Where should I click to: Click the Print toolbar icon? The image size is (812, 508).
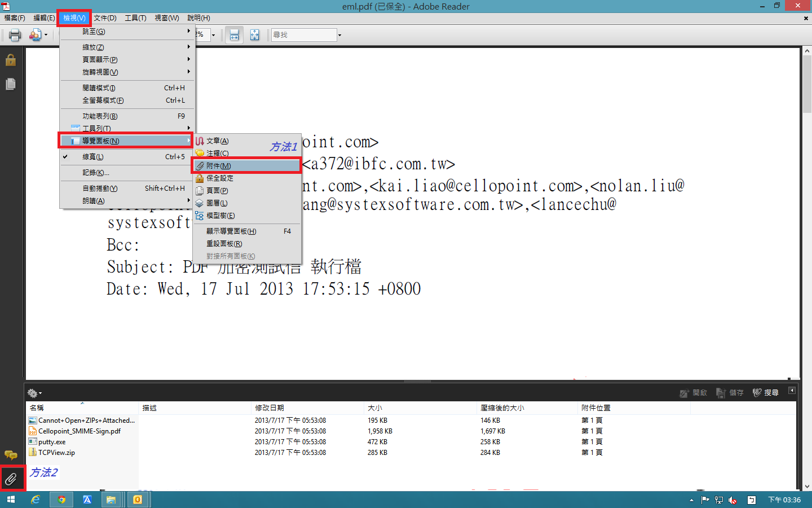click(15, 35)
